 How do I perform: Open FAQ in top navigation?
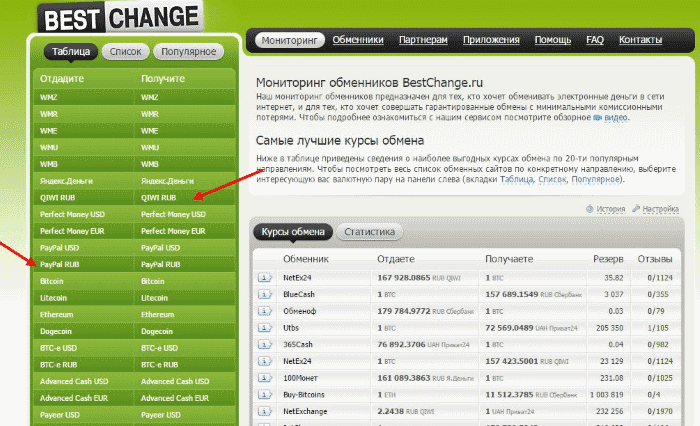[x=595, y=40]
